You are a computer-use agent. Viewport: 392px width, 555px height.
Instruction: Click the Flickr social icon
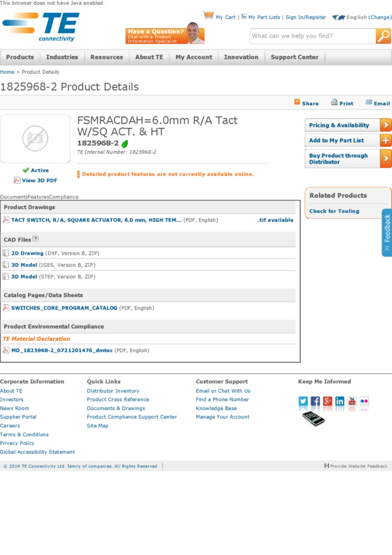[x=364, y=402]
